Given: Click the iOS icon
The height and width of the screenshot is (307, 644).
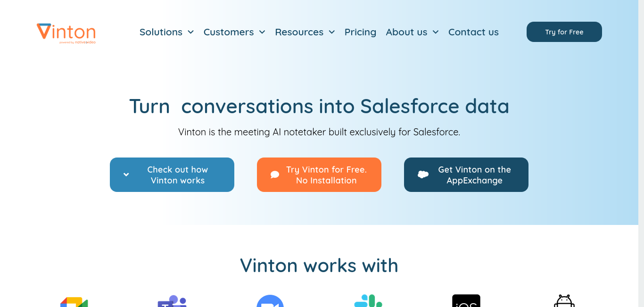Looking at the screenshot, I should [x=466, y=301].
